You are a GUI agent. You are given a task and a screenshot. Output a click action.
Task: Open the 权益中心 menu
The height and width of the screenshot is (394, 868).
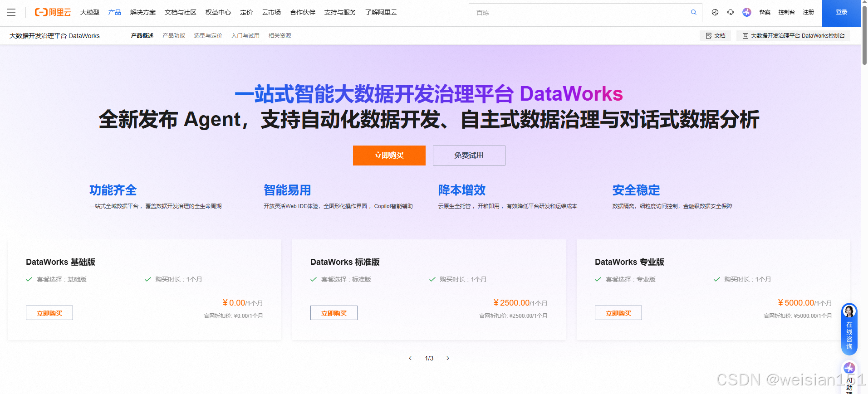pyautogui.click(x=218, y=12)
